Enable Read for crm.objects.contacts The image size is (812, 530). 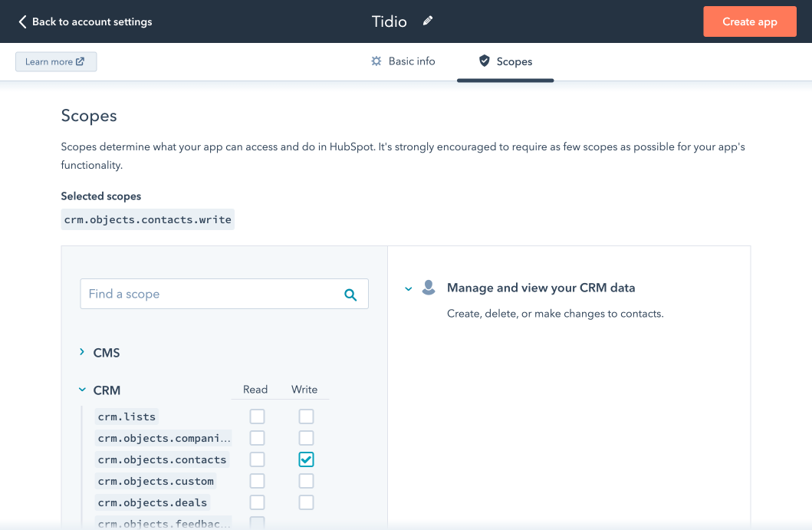tap(257, 459)
